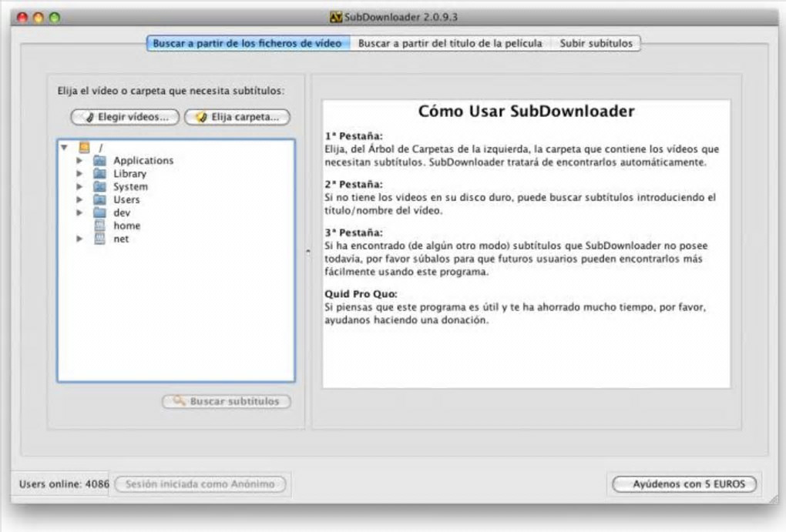Viewport: 786px width, 532px height.
Task: Select the 'Applications' tree label
Action: point(143,160)
